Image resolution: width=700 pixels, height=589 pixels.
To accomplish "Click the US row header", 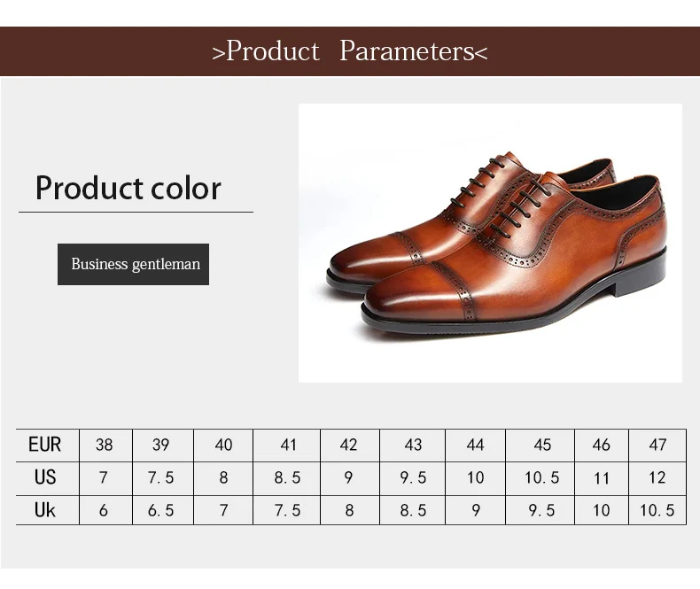I will (x=45, y=477).
